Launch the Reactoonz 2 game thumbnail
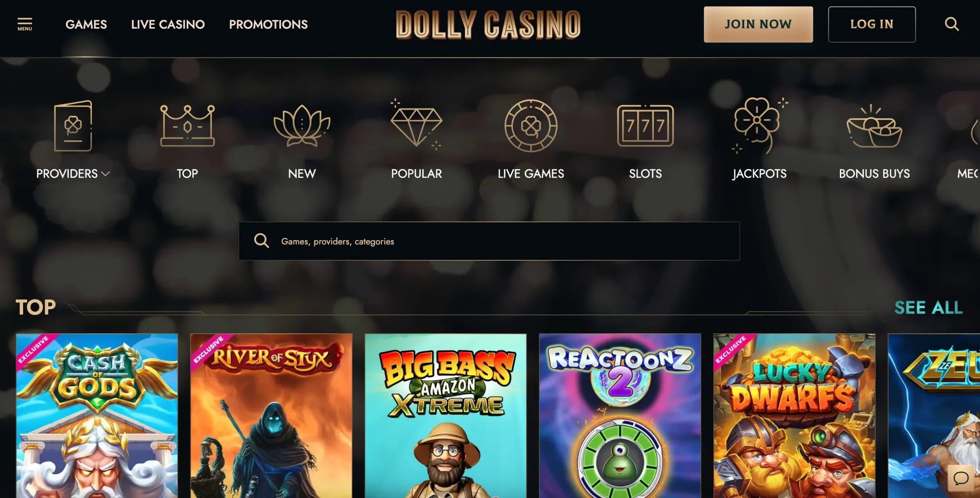The image size is (980, 498). pos(620,416)
